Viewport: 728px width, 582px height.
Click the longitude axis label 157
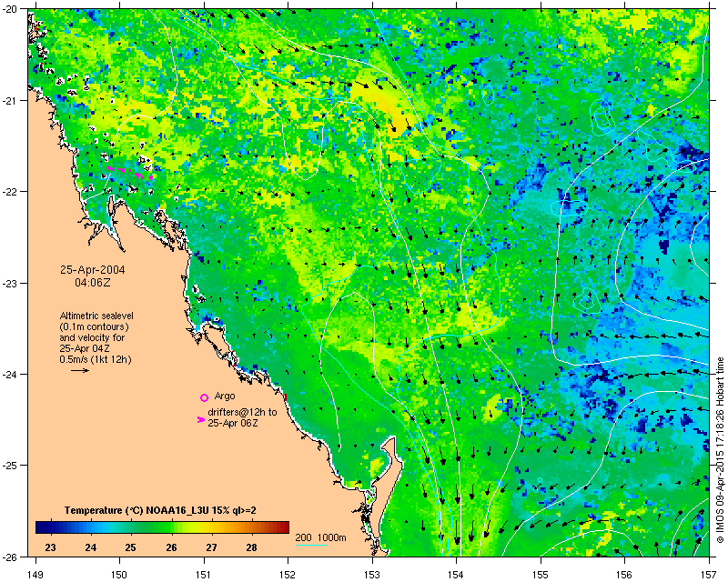click(x=710, y=575)
